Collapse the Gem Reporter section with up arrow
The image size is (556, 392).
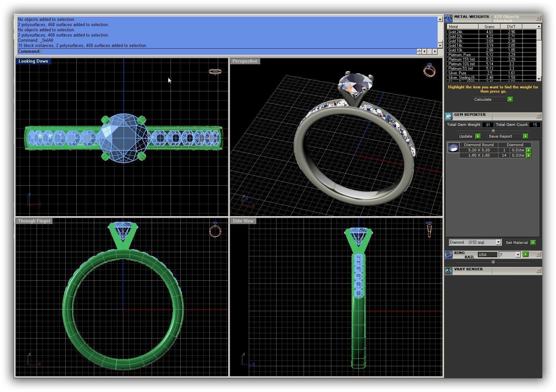(x=493, y=130)
